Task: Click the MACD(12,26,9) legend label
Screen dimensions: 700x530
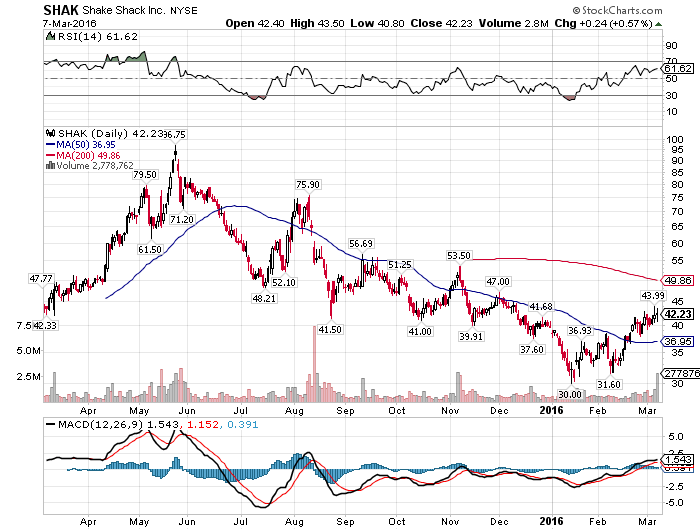Action: [x=100, y=424]
